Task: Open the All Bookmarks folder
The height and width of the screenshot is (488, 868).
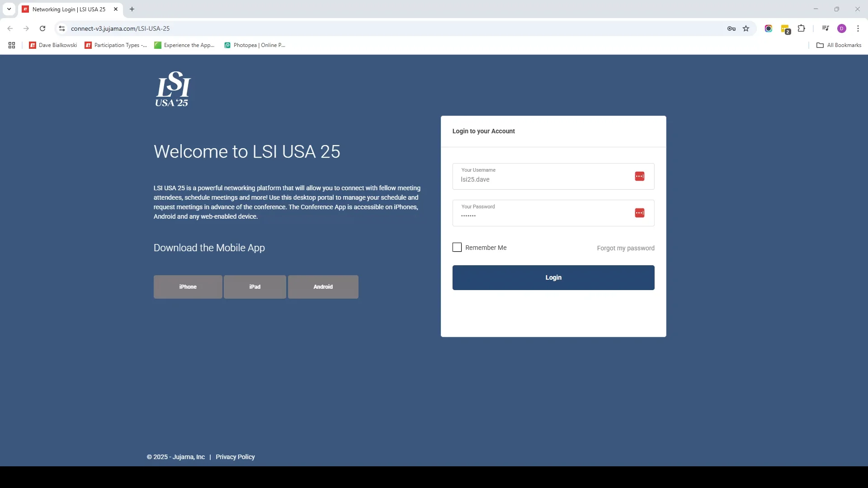Action: [839, 45]
